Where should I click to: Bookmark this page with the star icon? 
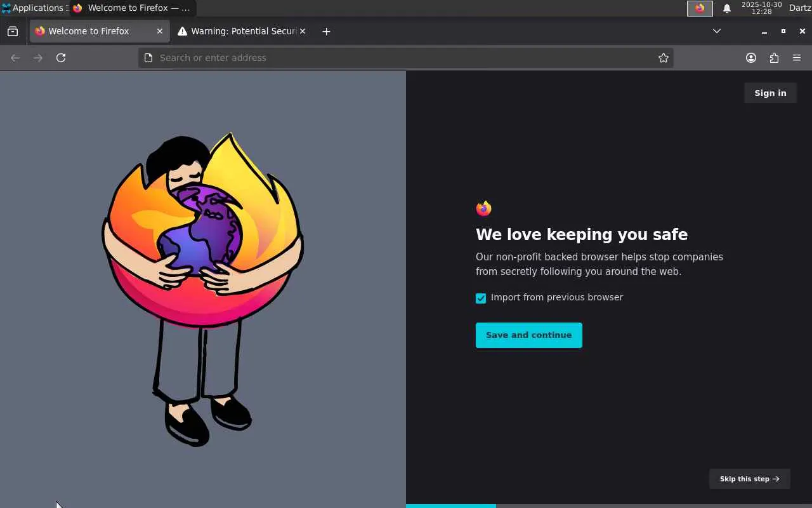point(664,58)
